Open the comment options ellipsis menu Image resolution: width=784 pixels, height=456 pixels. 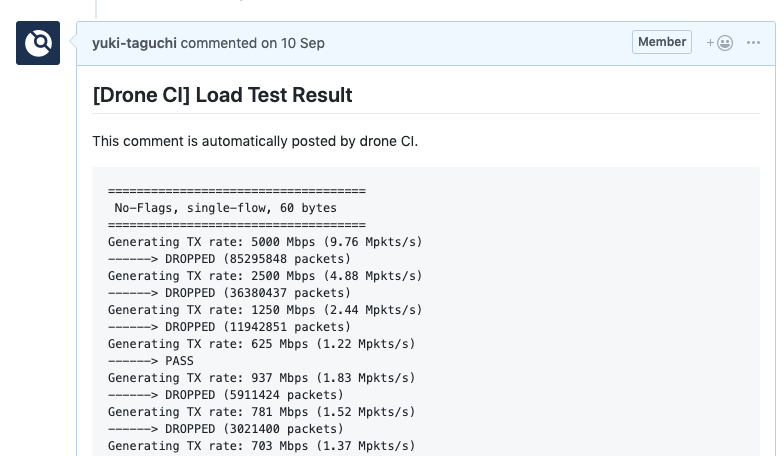click(x=754, y=43)
